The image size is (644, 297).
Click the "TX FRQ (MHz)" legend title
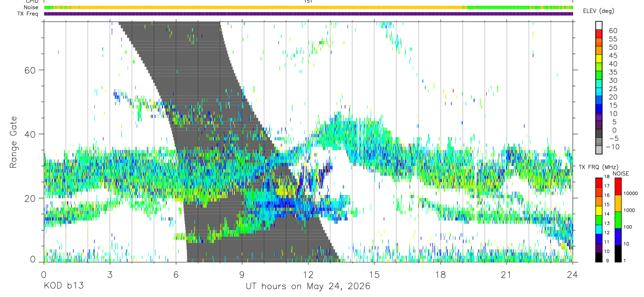click(598, 167)
